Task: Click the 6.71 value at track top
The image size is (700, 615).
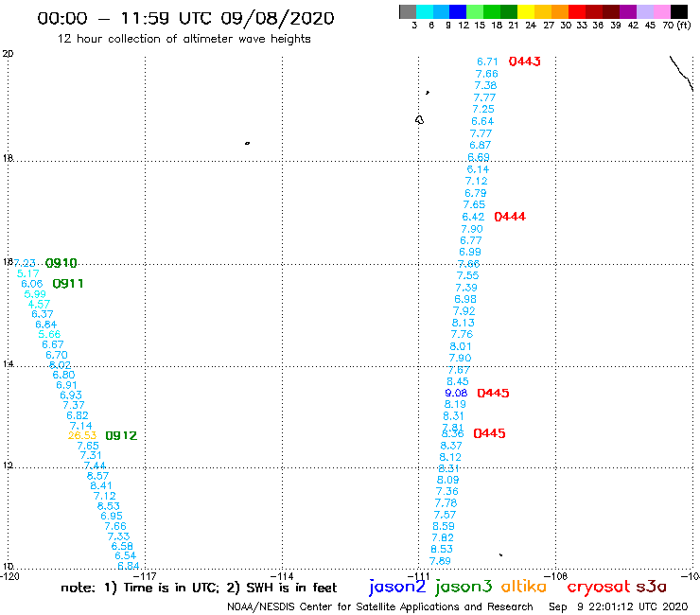Action: click(487, 61)
